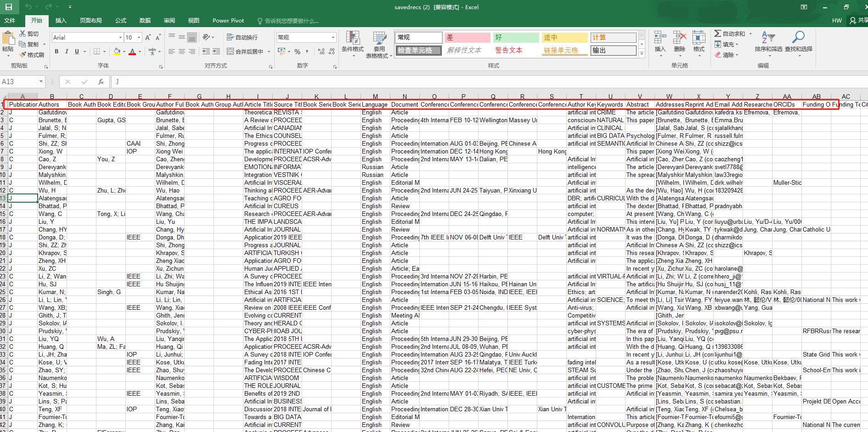
Task: Apply the 好 (Good) green cell style
Action: (515, 38)
